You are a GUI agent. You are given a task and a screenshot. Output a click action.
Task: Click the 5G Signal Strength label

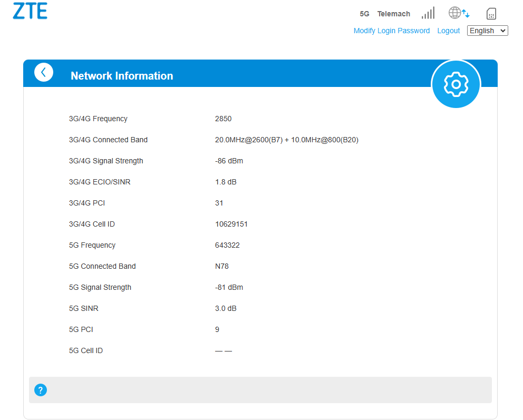coord(100,287)
